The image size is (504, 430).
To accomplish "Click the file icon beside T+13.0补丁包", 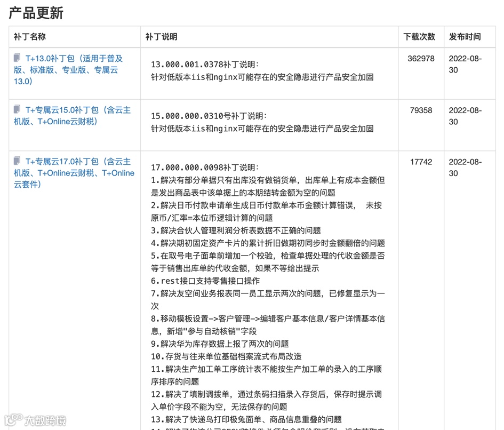I will point(17,58).
